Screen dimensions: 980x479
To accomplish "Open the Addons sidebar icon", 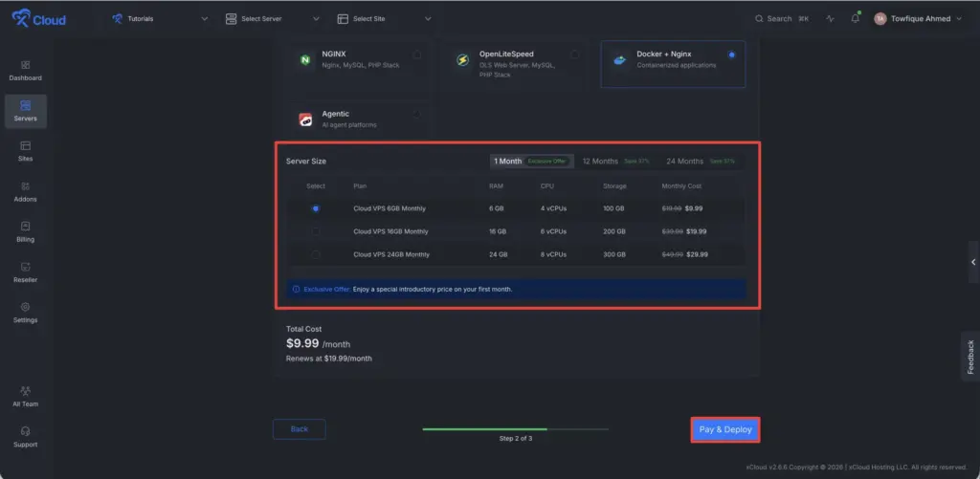I will [x=26, y=186].
